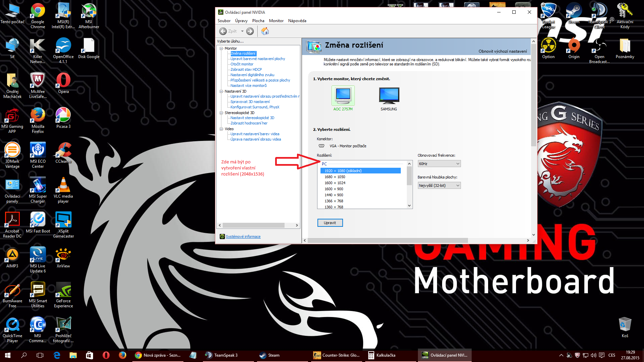This screenshot has width=644, height=362.
Task: Open the Systémové informace link
Action: [243, 237]
